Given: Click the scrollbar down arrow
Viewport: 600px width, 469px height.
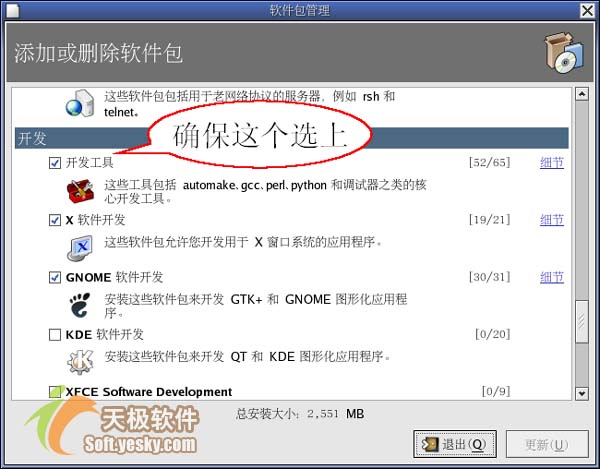Looking at the screenshot, I should click(x=582, y=393).
